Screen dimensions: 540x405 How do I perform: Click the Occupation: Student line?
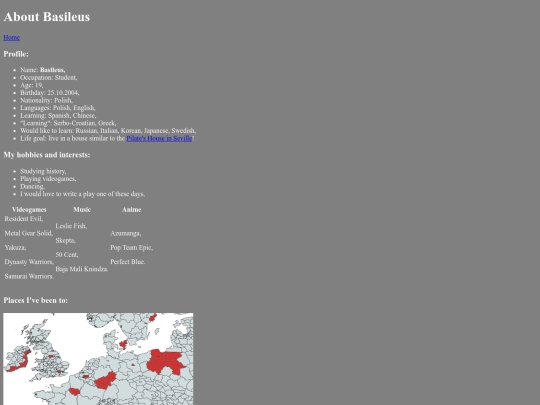pos(49,77)
